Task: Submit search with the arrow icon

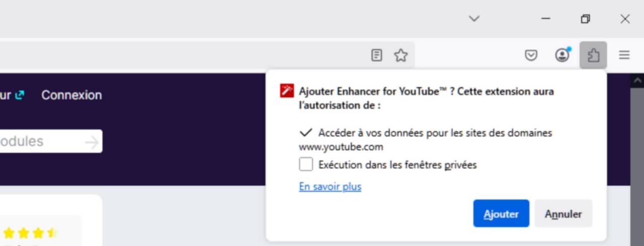Action: pyautogui.click(x=92, y=142)
